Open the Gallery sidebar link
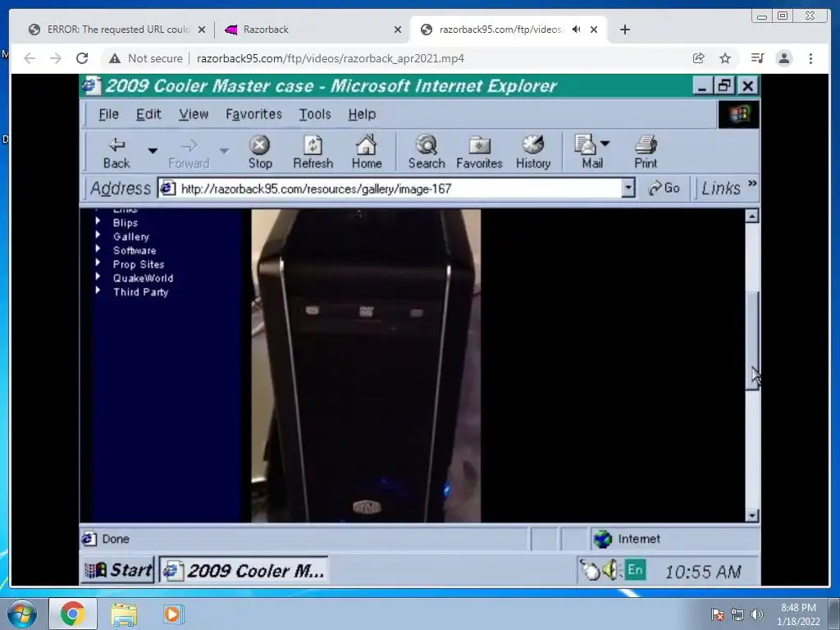Screen dimensions: 840x630 (131, 236)
